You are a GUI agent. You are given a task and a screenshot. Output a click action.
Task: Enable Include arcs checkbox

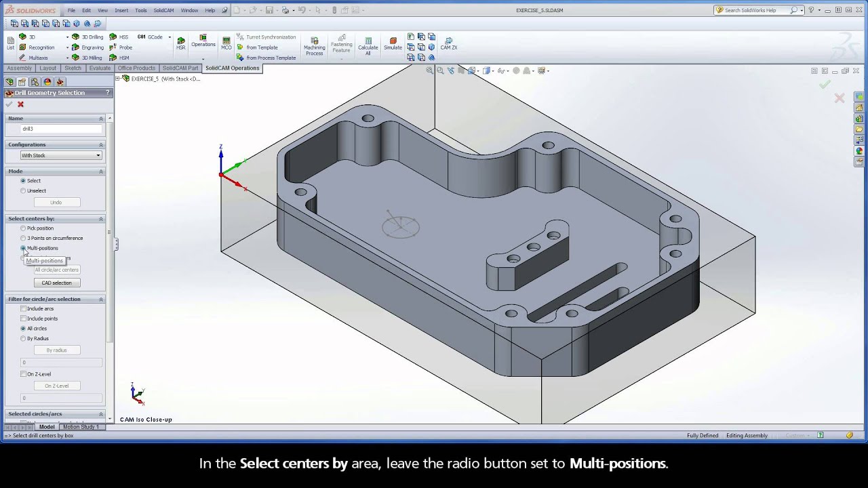[x=23, y=309]
